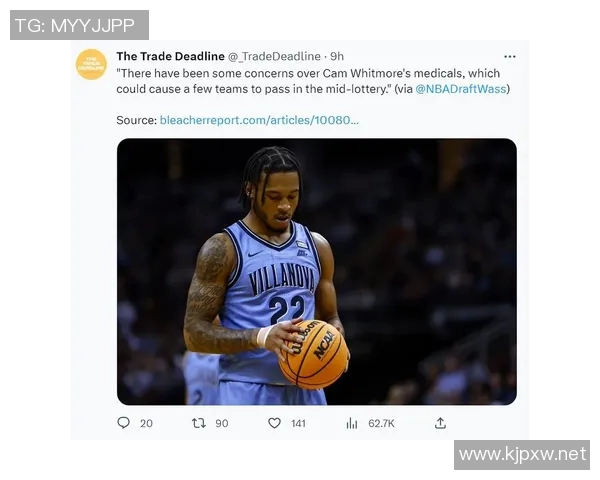Click the TG: MYYJJPP watermark label
Viewport: 600px width, 480px height.
[79, 25]
